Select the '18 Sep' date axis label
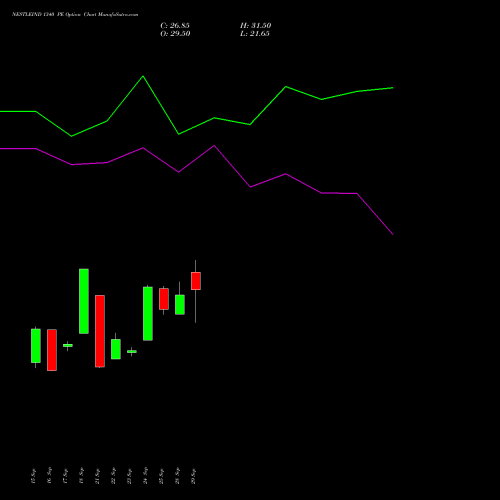 point(81,476)
